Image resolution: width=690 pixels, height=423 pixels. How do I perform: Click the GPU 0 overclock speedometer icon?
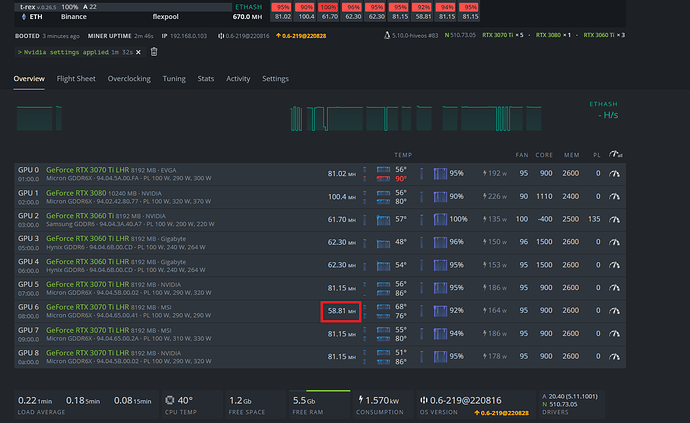[614, 173]
